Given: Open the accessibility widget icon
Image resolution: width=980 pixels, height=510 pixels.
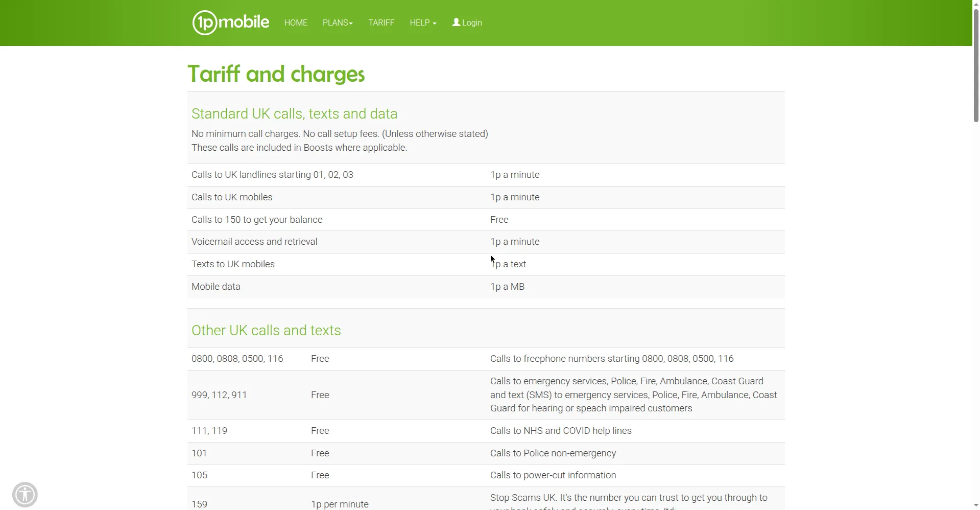Looking at the screenshot, I should (x=25, y=495).
